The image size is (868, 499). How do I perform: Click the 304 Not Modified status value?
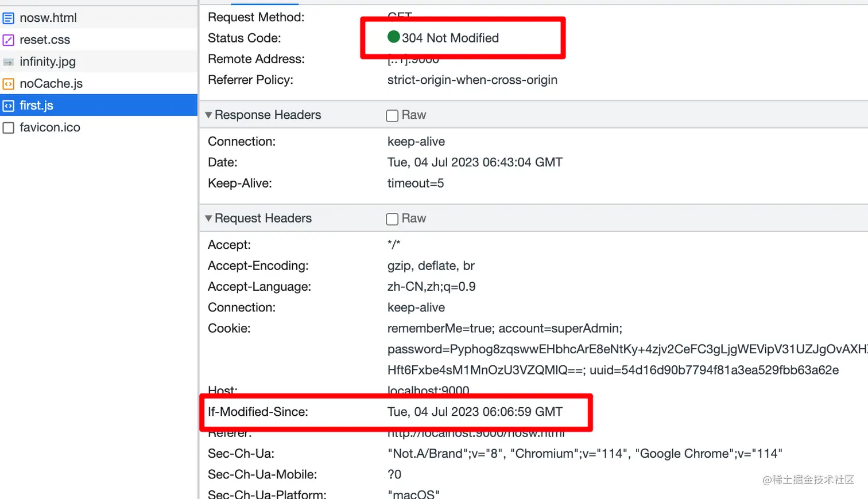coord(450,38)
